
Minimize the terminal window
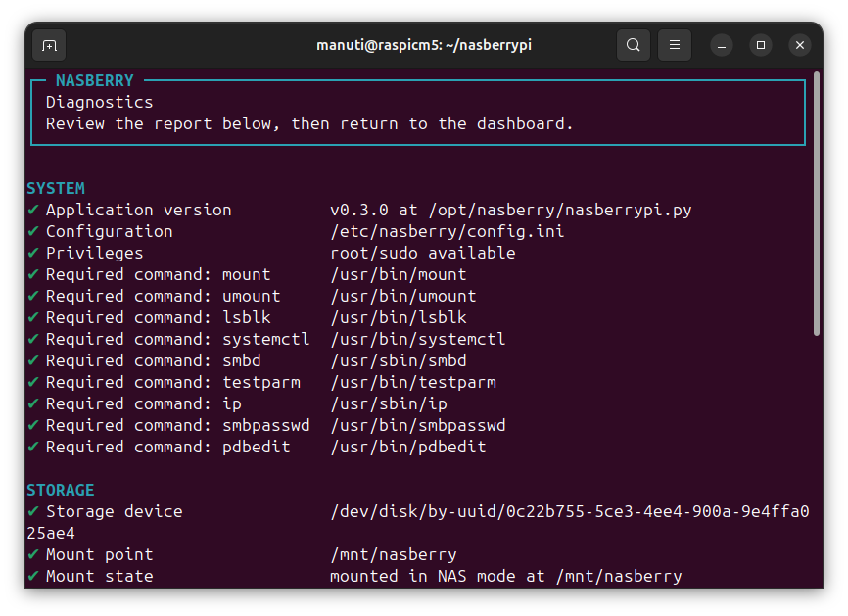click(722, 45)
